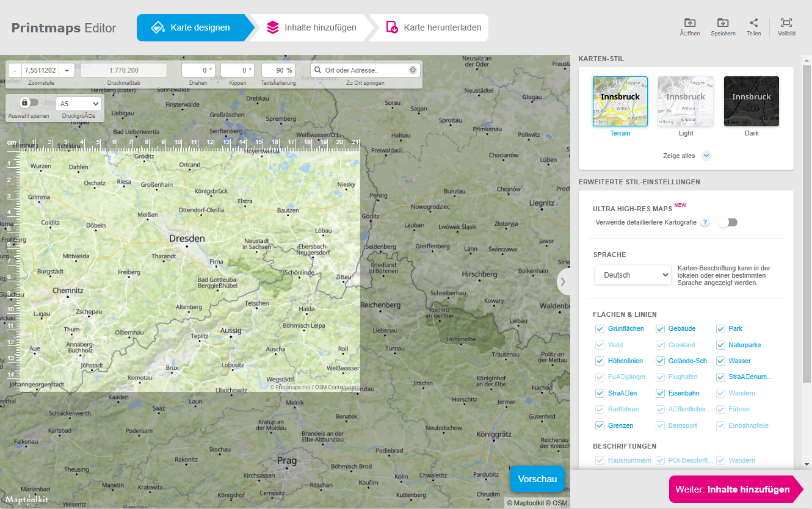
Task: Click the locate-me crosshair icon in search box
Action: (x=413, y=70)
